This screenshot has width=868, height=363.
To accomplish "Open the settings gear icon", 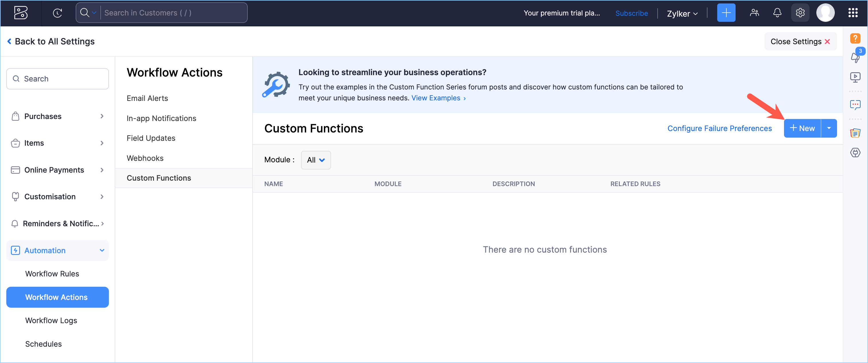I will click(x=800, y=13).
